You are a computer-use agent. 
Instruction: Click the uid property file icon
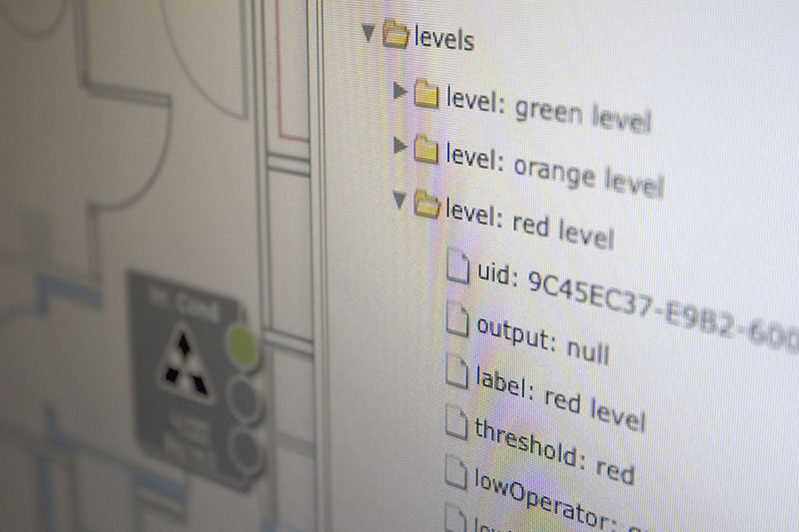tap(457, 268)
